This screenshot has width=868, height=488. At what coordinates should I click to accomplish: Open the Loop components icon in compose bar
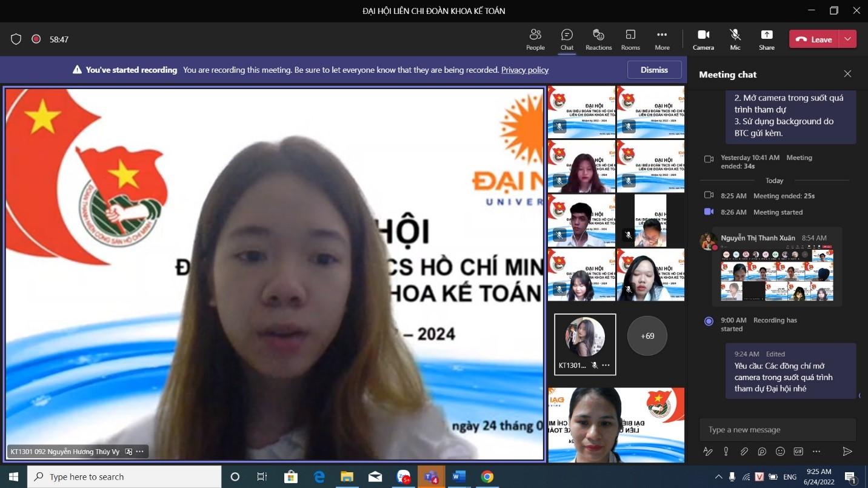pyautogui.click(x=762, y=452)
